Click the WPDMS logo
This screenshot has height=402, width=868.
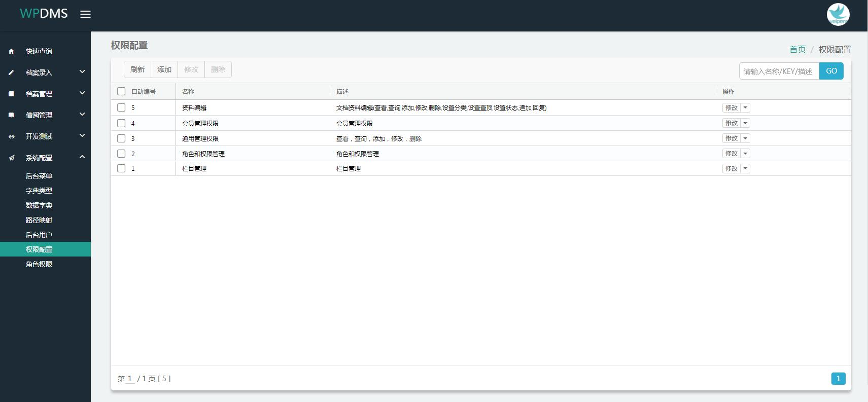click(44, 14)
